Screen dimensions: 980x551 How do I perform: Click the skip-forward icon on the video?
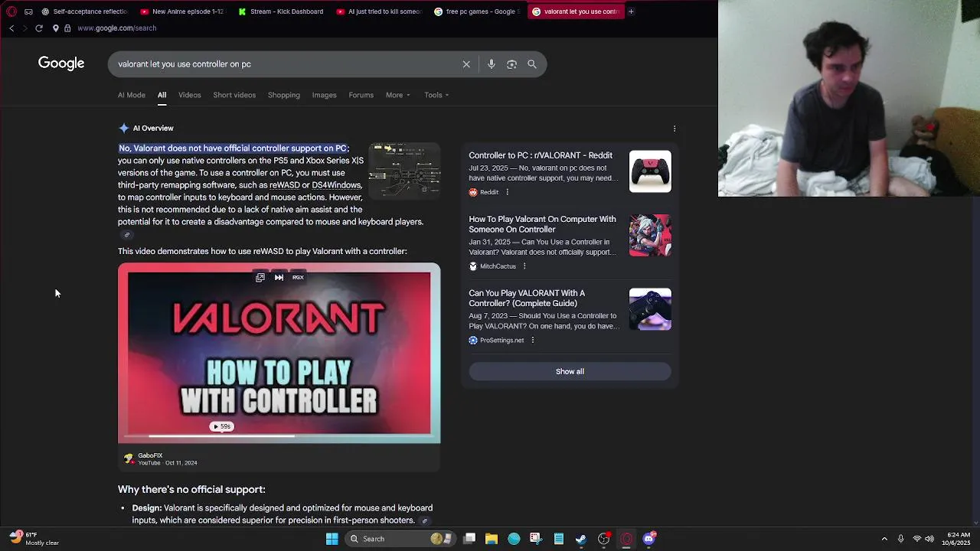pos(279,277)
